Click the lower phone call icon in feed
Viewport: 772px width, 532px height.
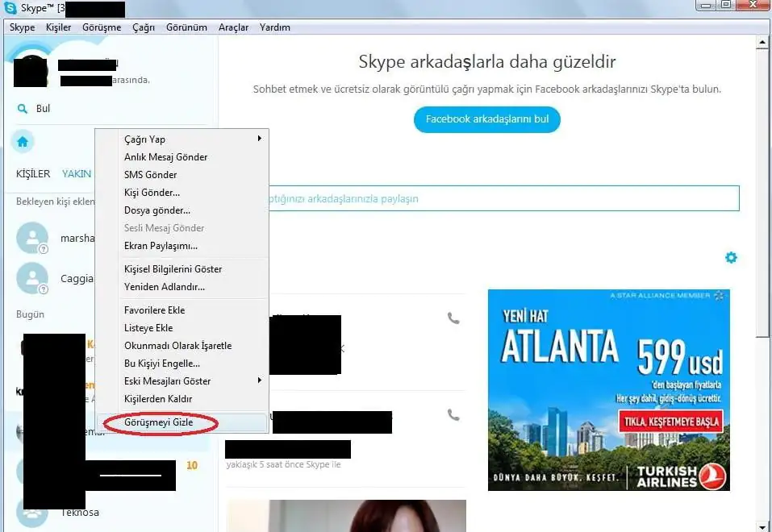pos(453,415)
